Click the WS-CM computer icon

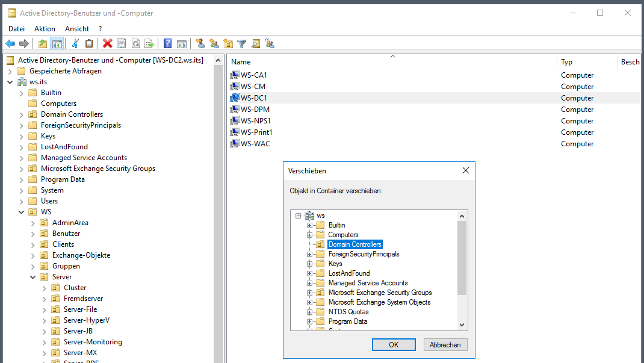pos(235,86)
